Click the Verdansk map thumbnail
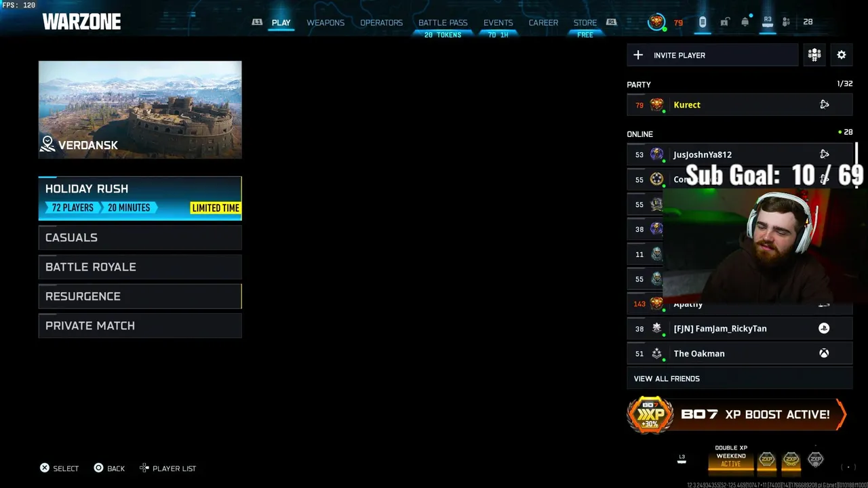 [140, 110]
